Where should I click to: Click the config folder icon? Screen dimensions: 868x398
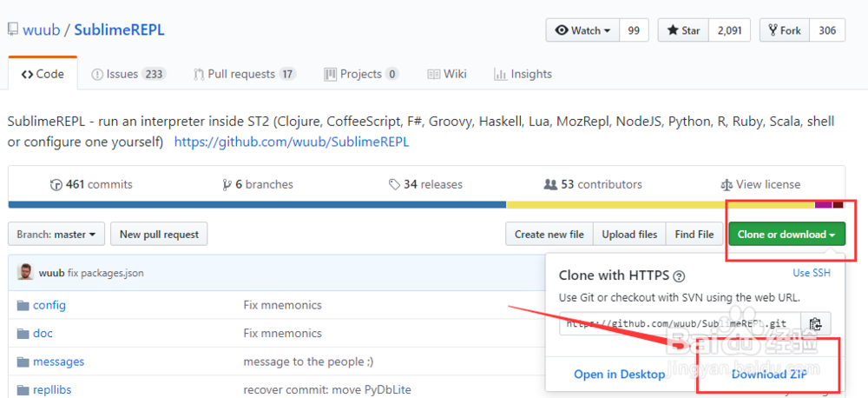pyautogui.click(x=23, y=305)
